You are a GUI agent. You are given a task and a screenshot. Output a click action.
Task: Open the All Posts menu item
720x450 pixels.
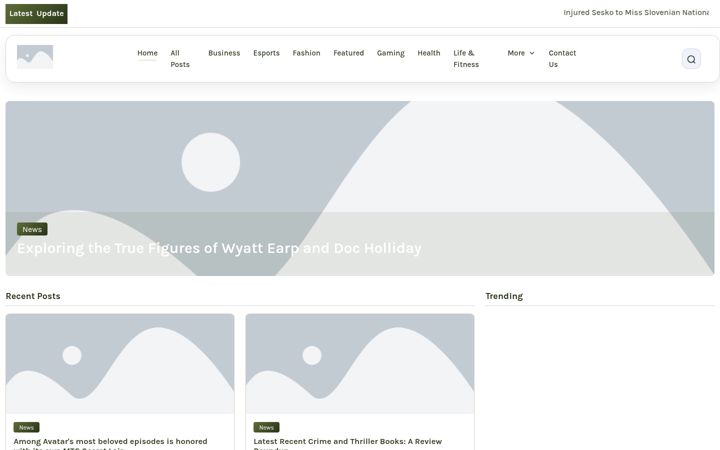point(180,59)
